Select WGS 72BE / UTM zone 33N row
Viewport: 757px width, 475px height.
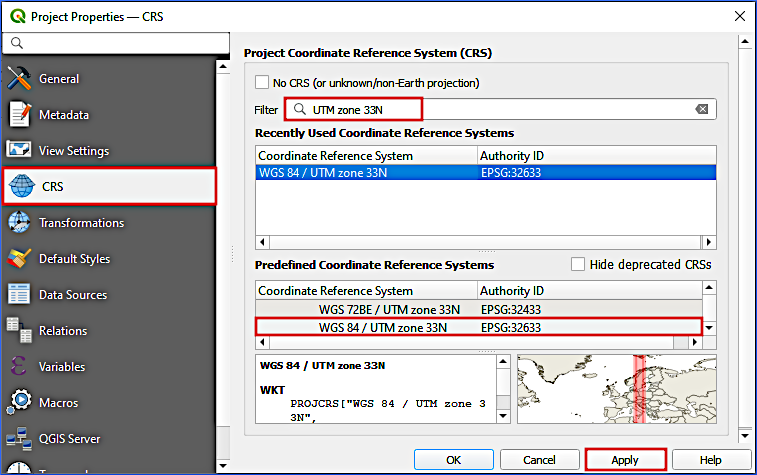(x=479, y=309)
